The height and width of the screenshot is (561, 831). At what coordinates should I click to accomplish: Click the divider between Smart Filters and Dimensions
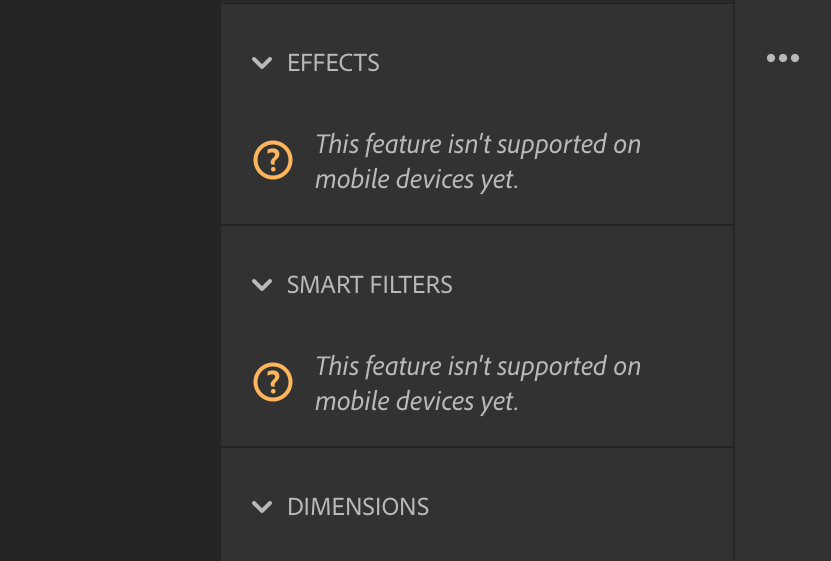(x=477, y=447)
